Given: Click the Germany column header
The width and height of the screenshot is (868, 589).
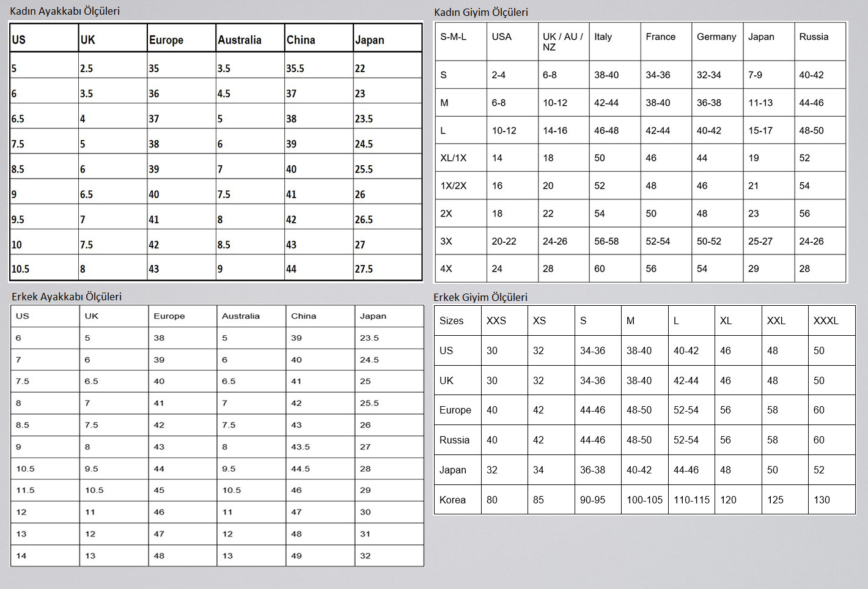Looking at the screenshot, I should (716, 37).
